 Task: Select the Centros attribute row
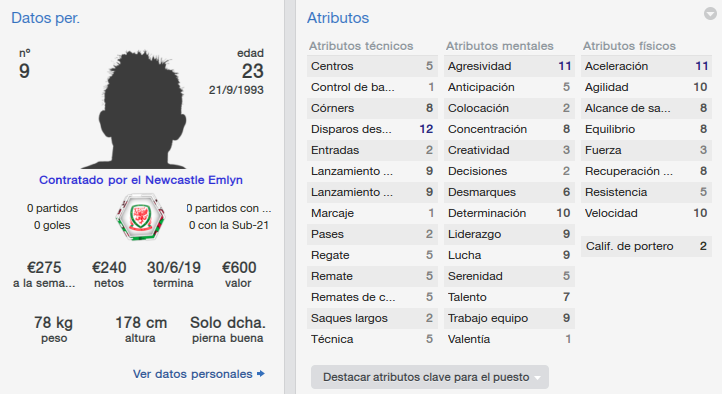pyautogui.click(x=372, y=66)
